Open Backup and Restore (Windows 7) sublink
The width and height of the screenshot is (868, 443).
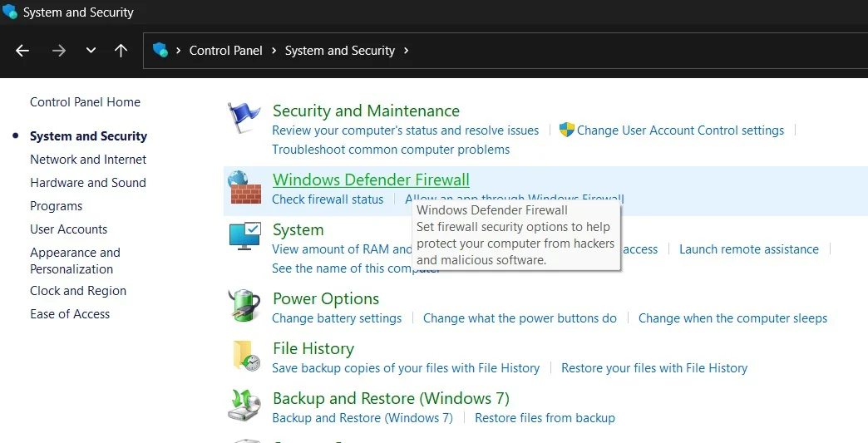coord(362,418)
